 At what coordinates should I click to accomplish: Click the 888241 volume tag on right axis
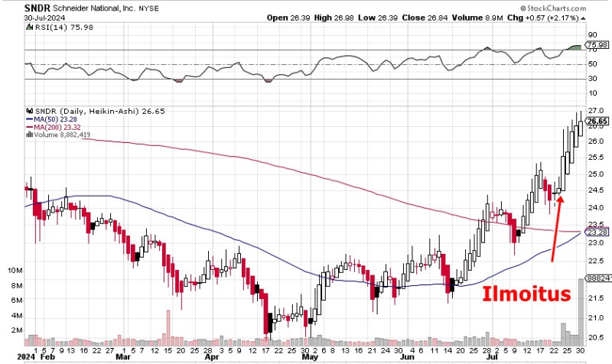tap(597, 278)
